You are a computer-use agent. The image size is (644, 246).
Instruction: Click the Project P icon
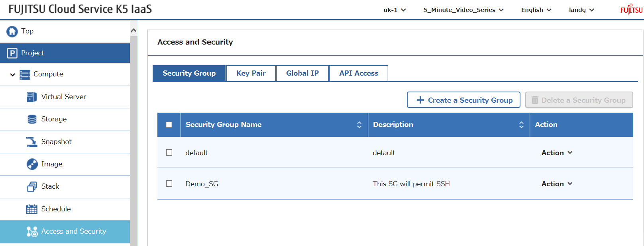(x=12, y=53)
